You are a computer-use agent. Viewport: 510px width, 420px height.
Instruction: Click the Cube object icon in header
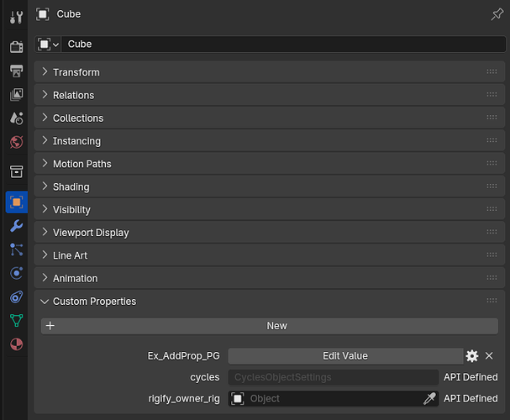click(43, 14)
